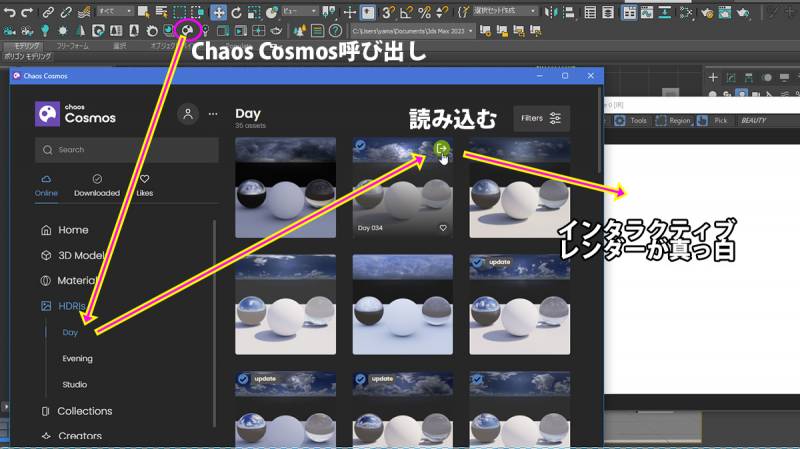
Task: Activate the Select and Move tool
Action: 218,12
